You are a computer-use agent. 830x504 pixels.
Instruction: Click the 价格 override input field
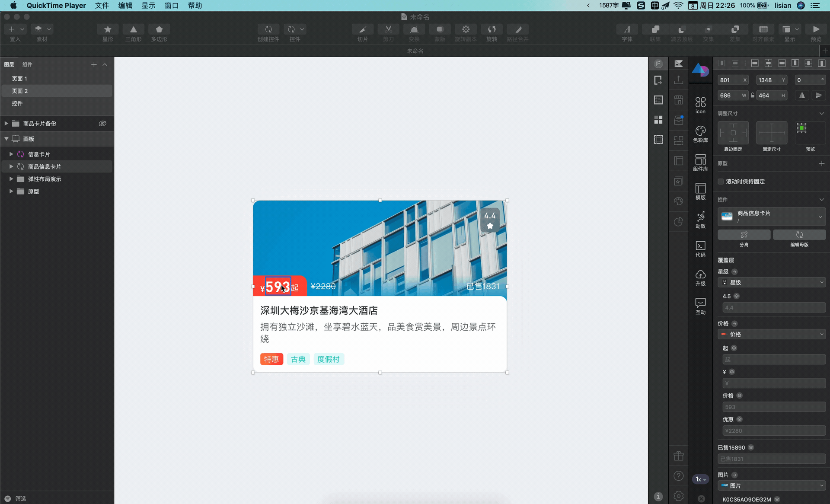pyautogui.click(x=774, y=407)
